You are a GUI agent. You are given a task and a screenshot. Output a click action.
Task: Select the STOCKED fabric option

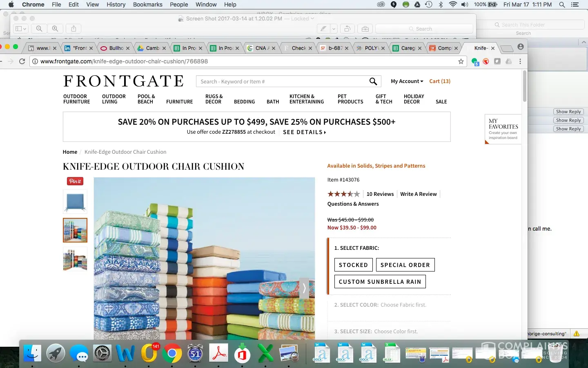pos(354,265)
